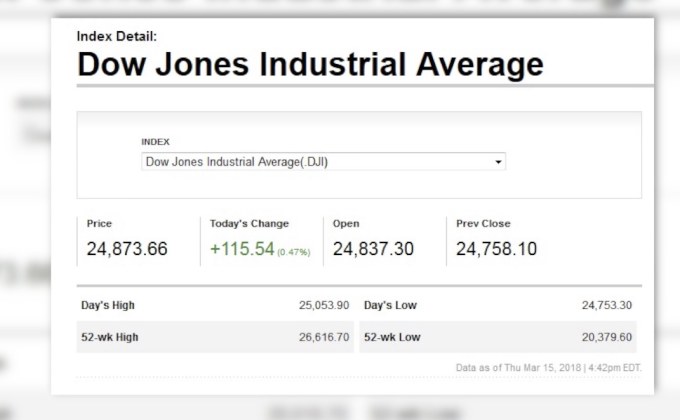Select the Day's High value 25,053.90
Image resolution: width=680 pixels, height=420 pixels.
point(323,304)
